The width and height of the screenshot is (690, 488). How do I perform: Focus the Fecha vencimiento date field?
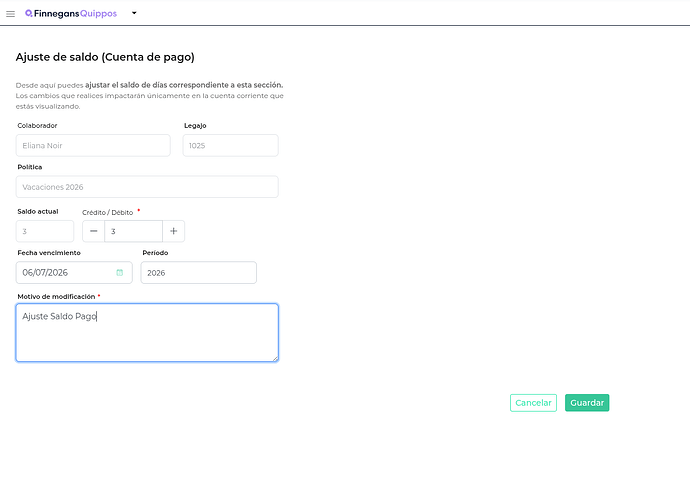point(74,272)
